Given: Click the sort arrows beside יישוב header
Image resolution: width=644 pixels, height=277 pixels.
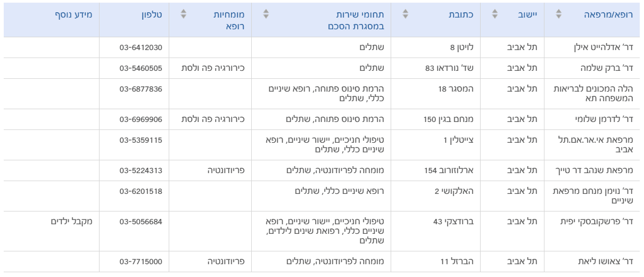Looking at the screenshot, I should [x=494, y=15].
